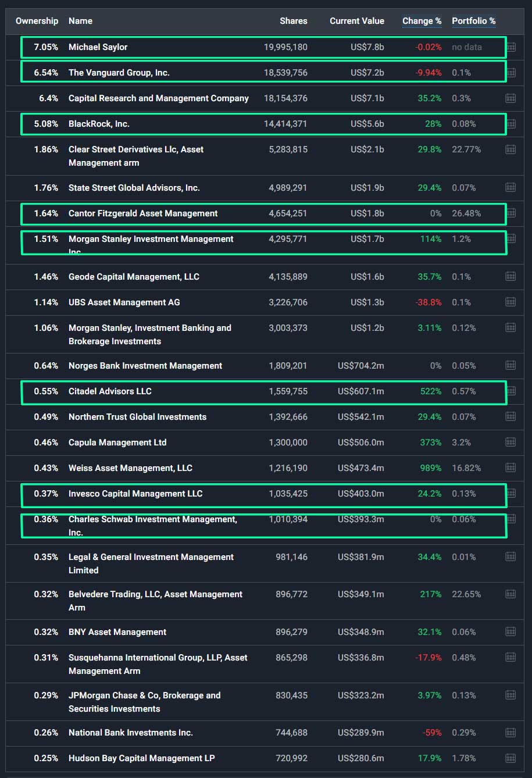Select The Vanguard Group, Inc. name
The image size is (532, 778).
pos(119,73)
